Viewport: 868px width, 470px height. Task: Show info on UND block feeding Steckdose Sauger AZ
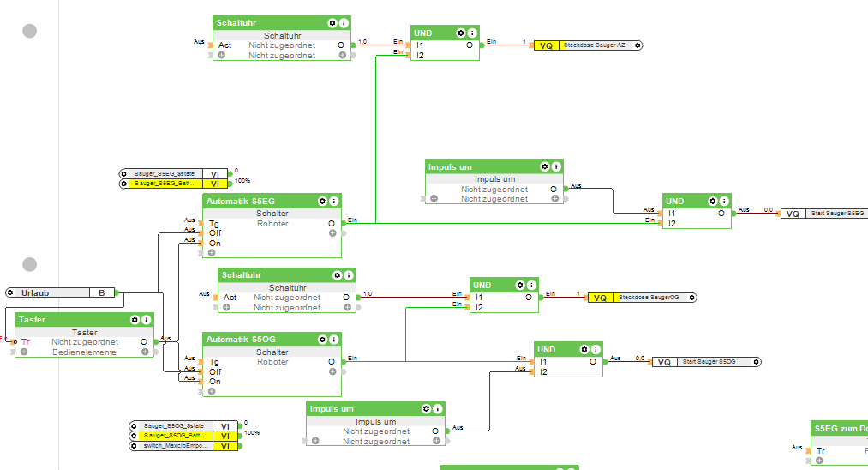(472, 33)
